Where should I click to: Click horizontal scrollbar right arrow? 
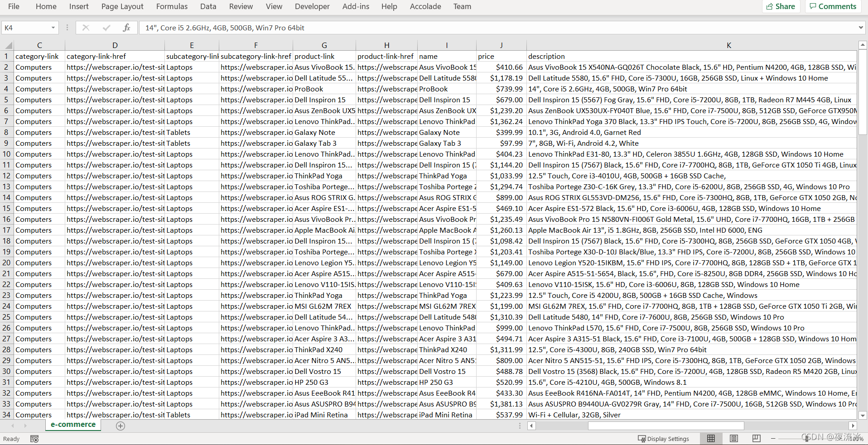click(x=853, y=426)
